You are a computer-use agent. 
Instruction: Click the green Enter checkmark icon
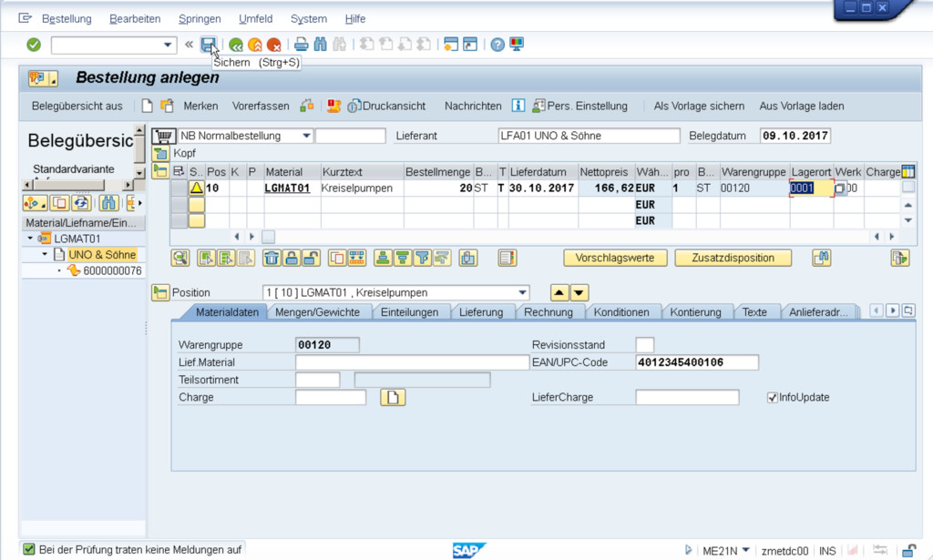34,45
